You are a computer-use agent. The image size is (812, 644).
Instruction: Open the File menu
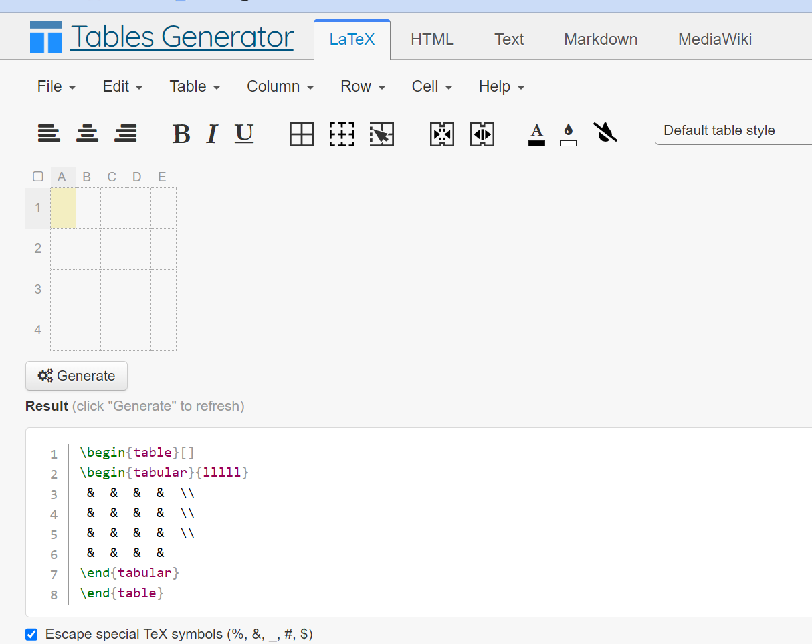[57, 86]
